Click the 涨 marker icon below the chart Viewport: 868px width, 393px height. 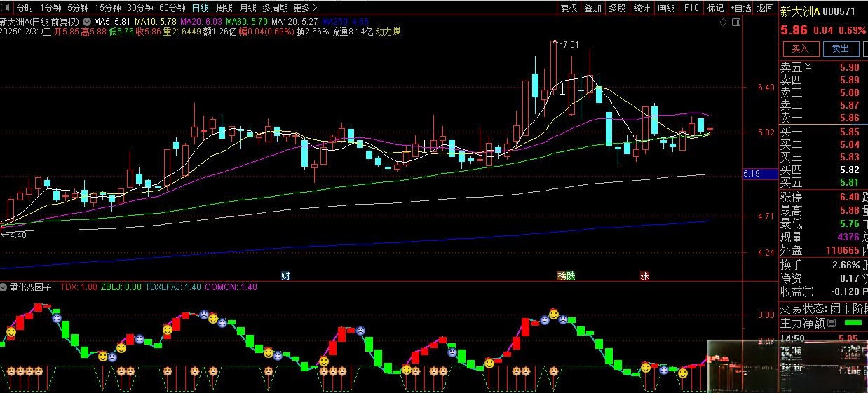pyautogui.click(x=644, y=275)
